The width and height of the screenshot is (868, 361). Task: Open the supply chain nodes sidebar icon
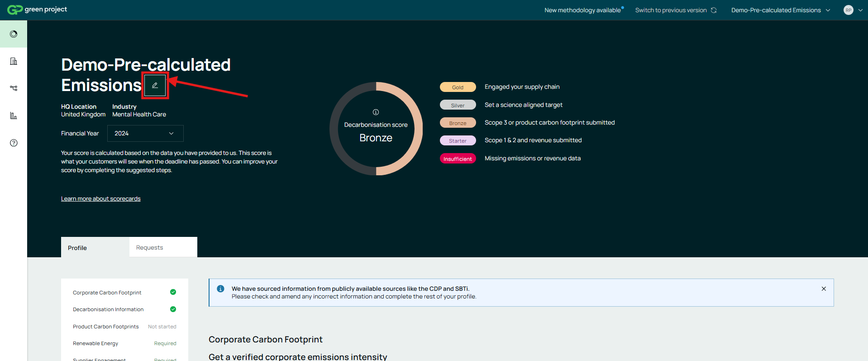click(x=14, y=88)
